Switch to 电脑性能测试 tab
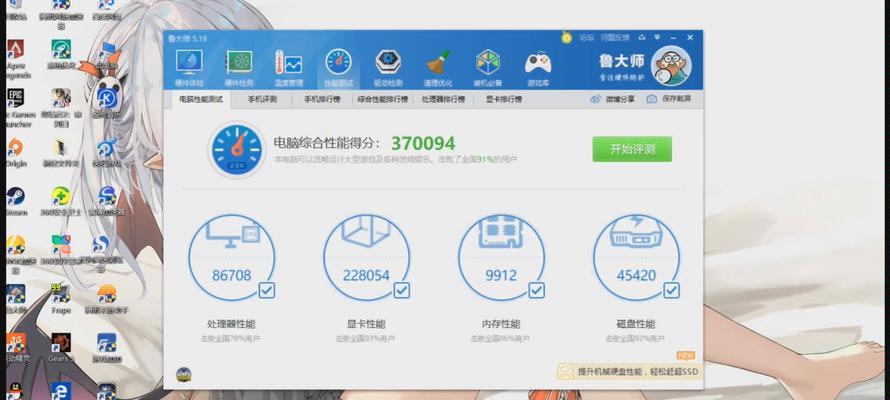890x400 pixels. tap(201, 99)
